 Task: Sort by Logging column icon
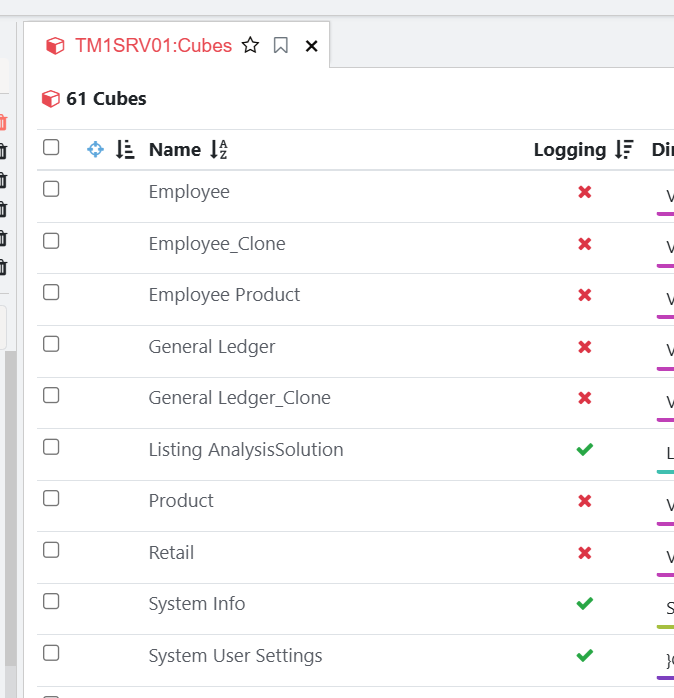coord(624,150)
